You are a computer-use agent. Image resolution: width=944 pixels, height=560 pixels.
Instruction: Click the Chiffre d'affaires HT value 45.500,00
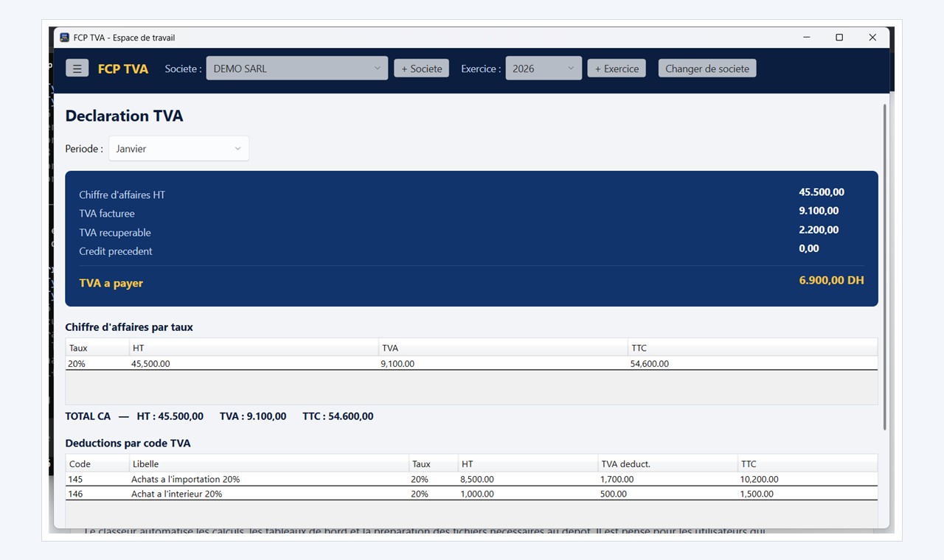(x=822, y=192)
